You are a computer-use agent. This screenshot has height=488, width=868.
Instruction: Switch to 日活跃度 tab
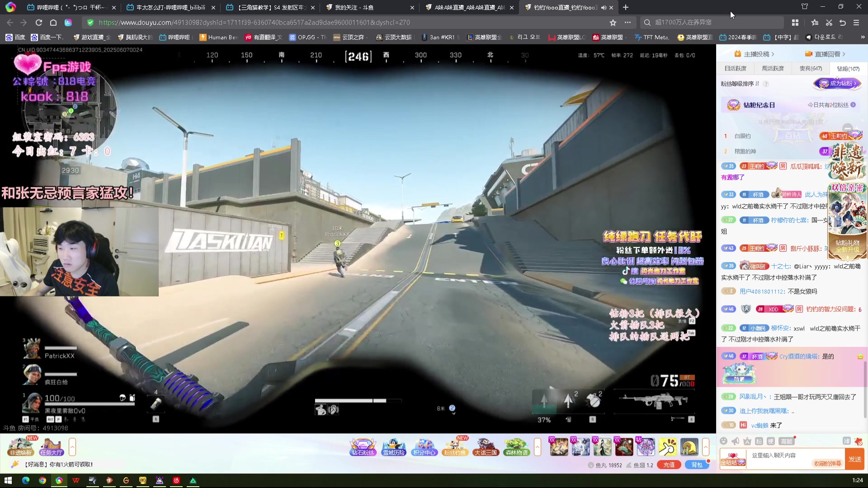coord(735,69)
